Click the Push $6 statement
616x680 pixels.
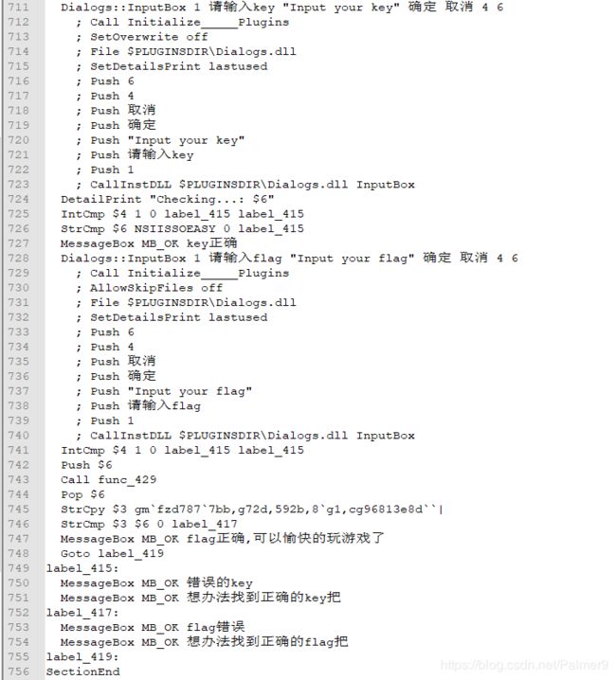[86, 465]
